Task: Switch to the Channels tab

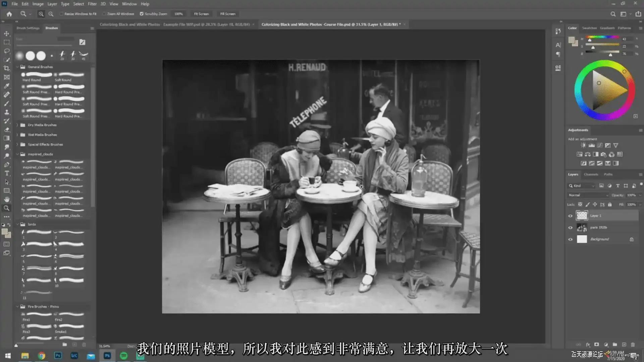Action: click(x=591, y=174)
